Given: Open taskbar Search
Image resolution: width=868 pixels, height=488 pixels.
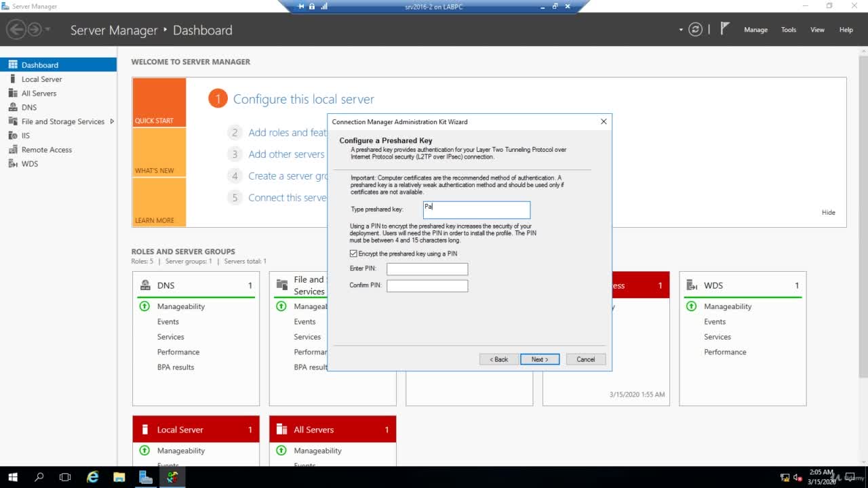Looking at the screenshot, I should point(39,477).
